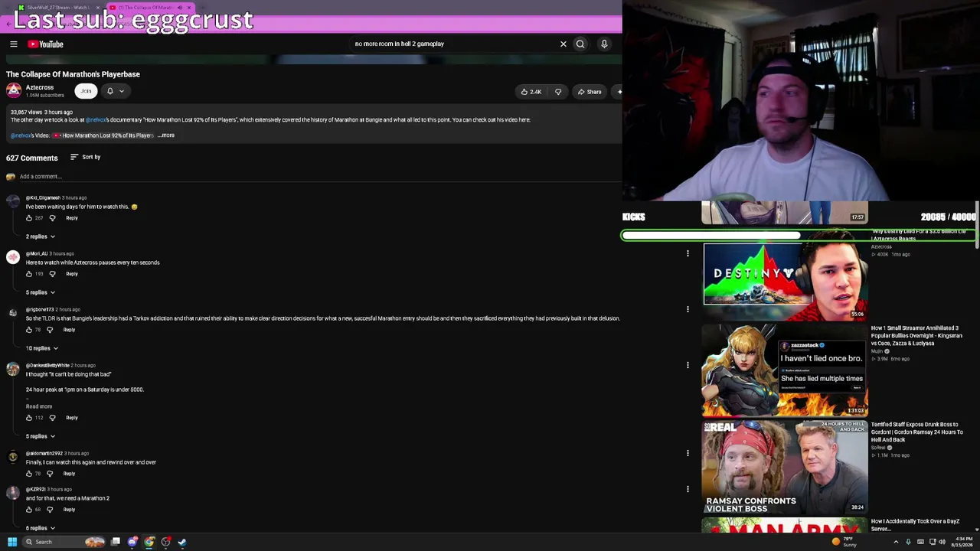This screenshot has height=551, width=980.
Task: Like DankestBettyWhite's comment
Action: coord(29,418)
